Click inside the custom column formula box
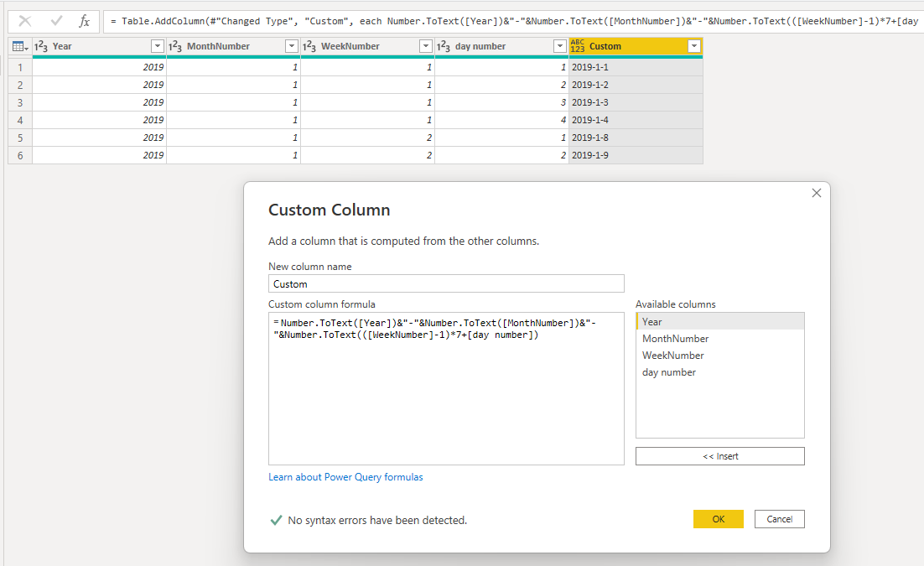 click(x=446, y=388)
